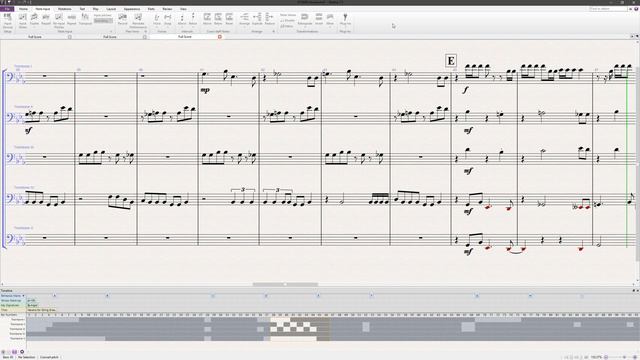Activate the Input Notes tool
This screenshot has height=360, width=640.
point(22,21)
